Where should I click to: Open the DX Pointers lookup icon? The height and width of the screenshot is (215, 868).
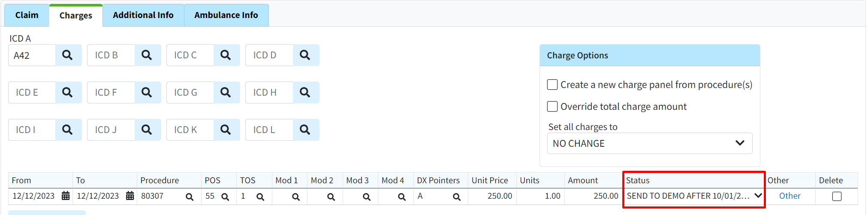457,197
